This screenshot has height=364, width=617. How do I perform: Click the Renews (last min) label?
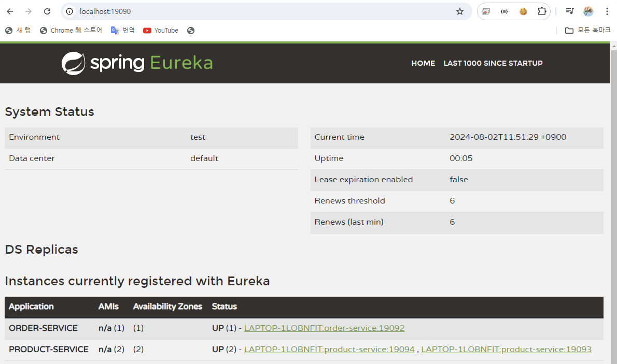[x=349, y=222]
